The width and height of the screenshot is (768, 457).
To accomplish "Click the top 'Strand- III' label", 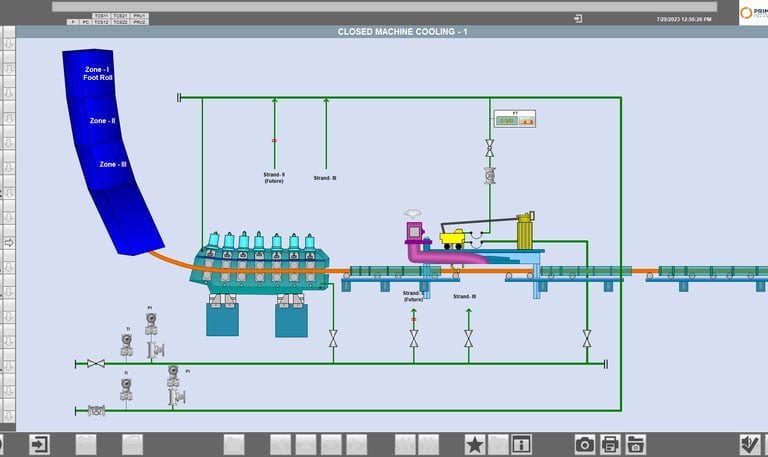I will click(325, 178).
